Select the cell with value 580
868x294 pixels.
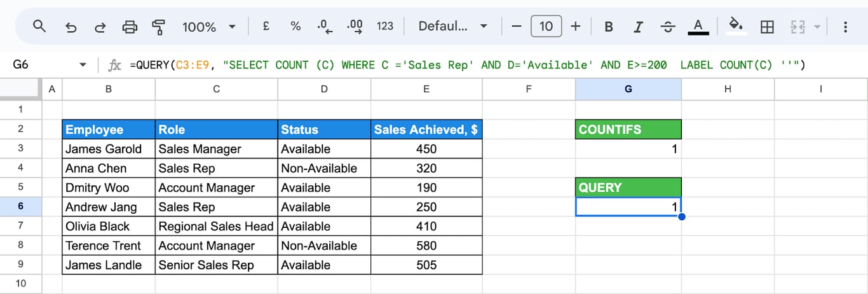[x=426, y=246]
